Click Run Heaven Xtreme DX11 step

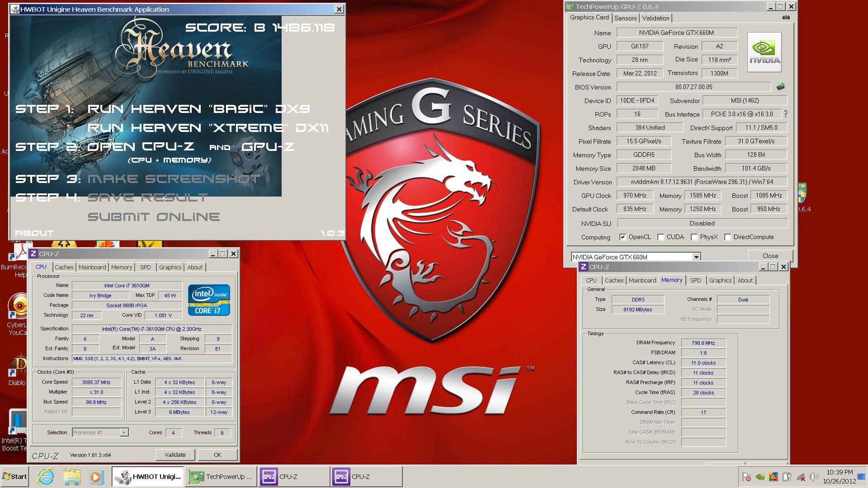pos(208,128)
